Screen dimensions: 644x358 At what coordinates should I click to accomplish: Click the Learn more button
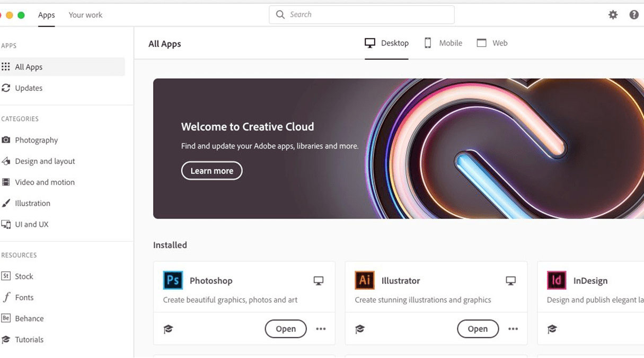tap(211, 171)
